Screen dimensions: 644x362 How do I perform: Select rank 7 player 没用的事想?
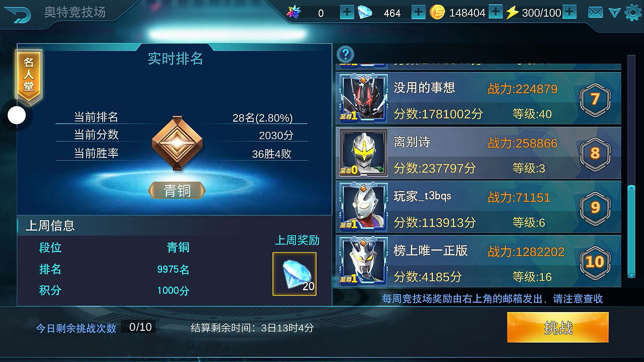(478, 99)
